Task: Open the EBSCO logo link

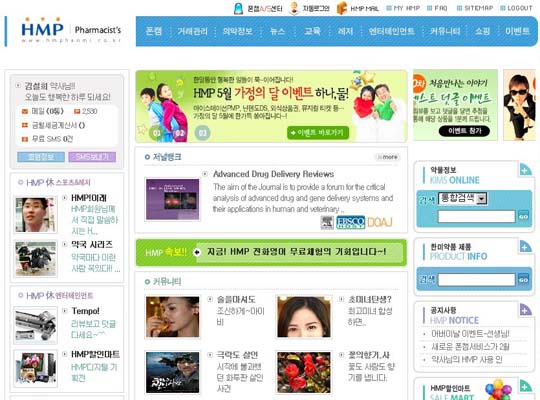Action: tap(351, 223)
